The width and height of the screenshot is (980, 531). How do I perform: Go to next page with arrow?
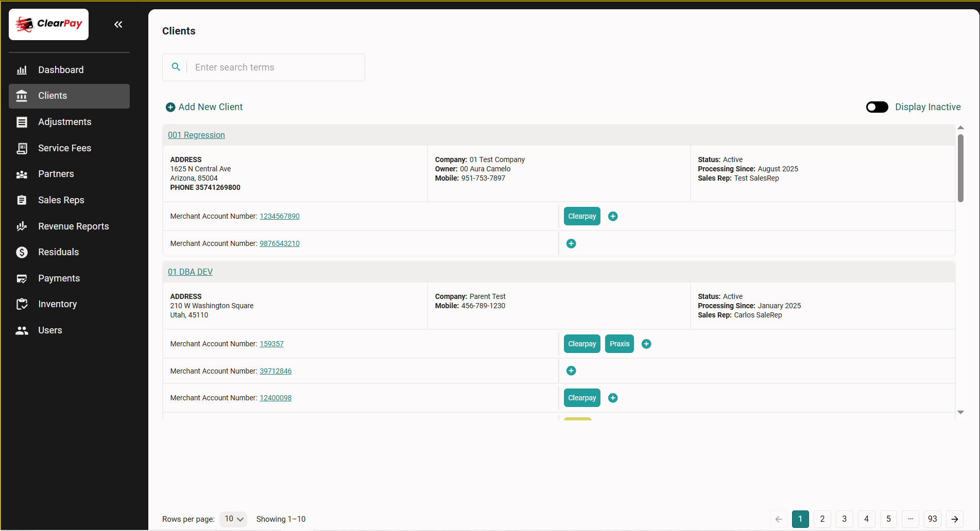[x=954, y=519]
